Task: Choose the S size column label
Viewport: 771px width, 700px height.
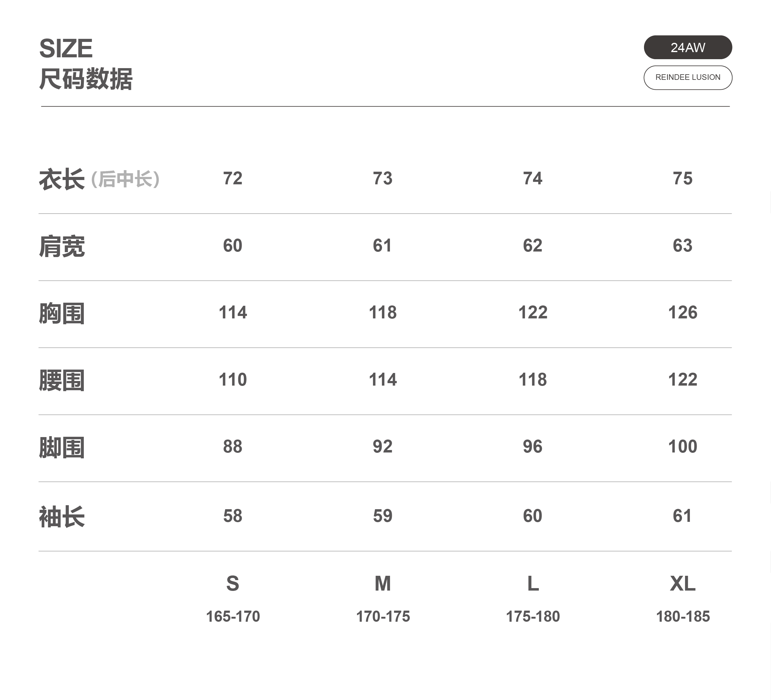Action: [232, 583]
